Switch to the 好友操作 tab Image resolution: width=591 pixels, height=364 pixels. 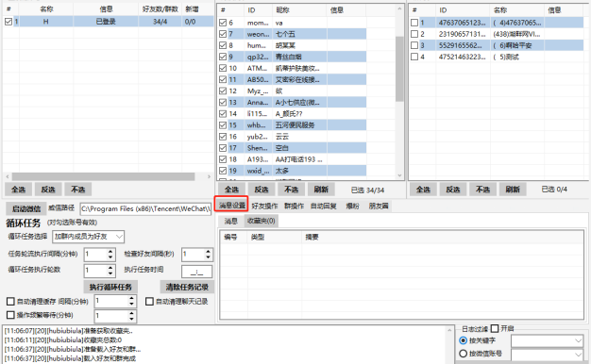coord(264,206)
